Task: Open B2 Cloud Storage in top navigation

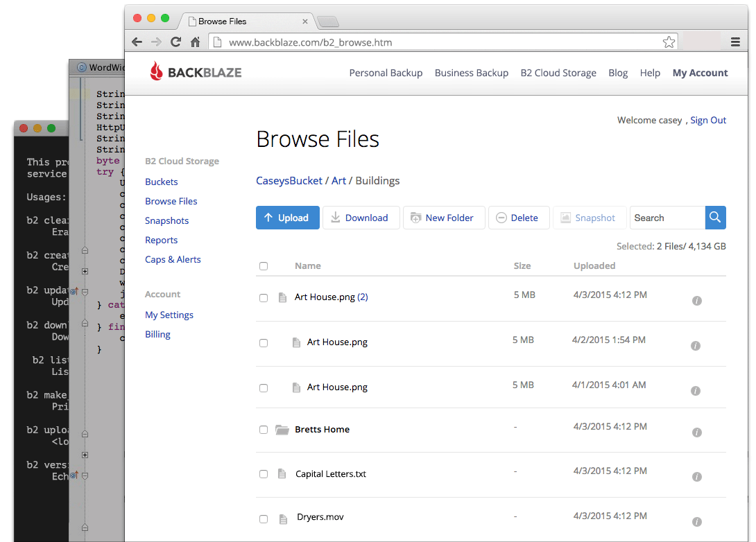Action: (x=558, y=73)
